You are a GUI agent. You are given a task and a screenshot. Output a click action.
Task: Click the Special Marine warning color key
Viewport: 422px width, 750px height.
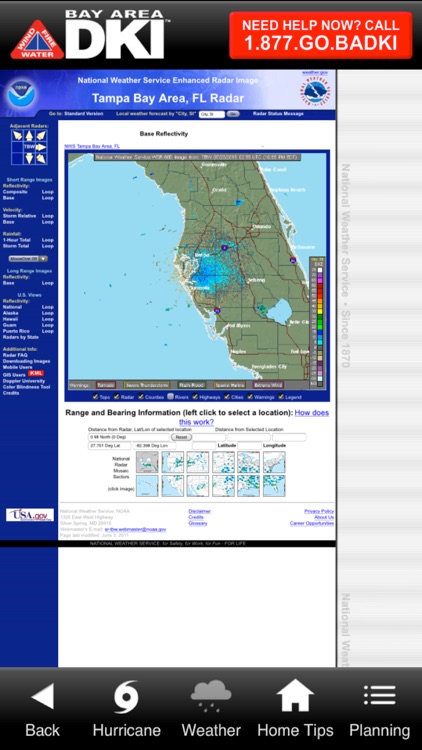click(x=230, y=385)
